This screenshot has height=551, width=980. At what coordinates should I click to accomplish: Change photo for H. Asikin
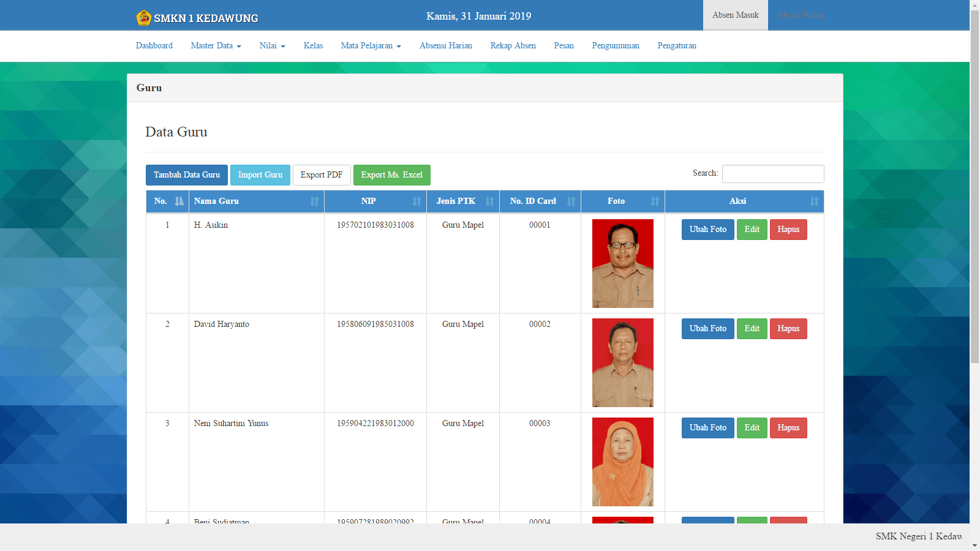click(708, 230)
